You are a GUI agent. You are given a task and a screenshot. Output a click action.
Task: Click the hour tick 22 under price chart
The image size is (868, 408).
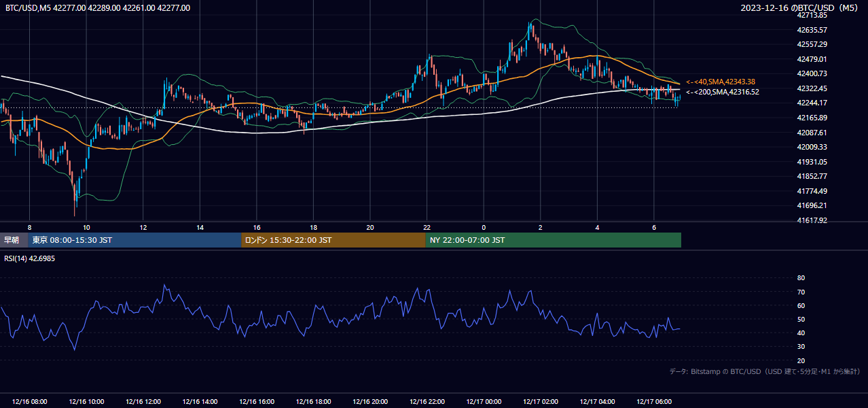point(427,227)
